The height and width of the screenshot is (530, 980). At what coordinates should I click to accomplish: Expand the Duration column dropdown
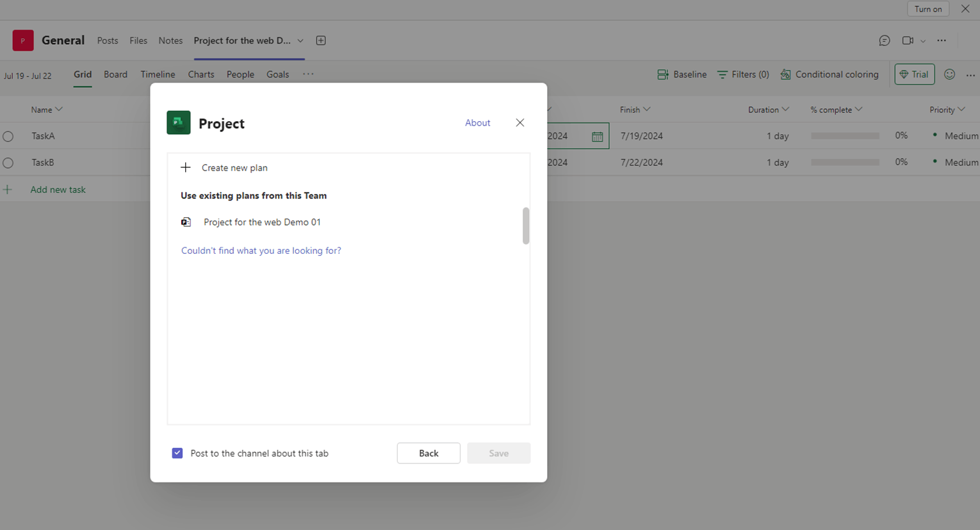(785, 110)
